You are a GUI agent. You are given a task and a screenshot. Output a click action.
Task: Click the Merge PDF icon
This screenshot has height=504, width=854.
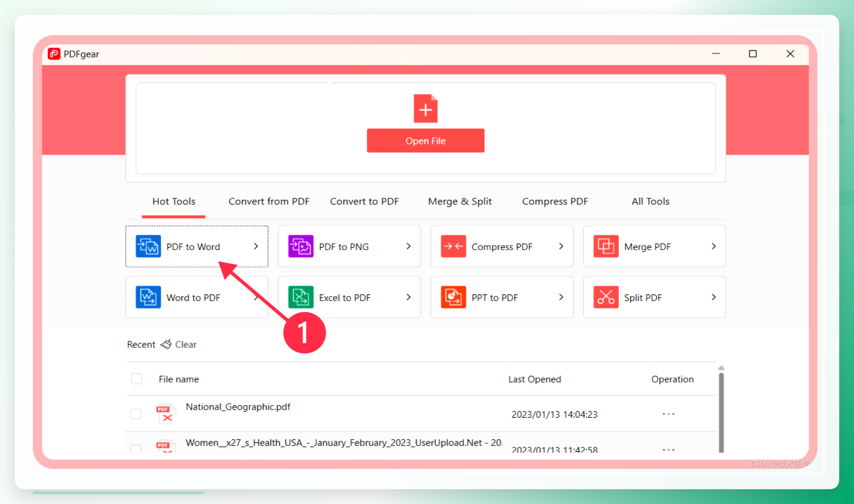pyautogui.click(x=606, y=246)
